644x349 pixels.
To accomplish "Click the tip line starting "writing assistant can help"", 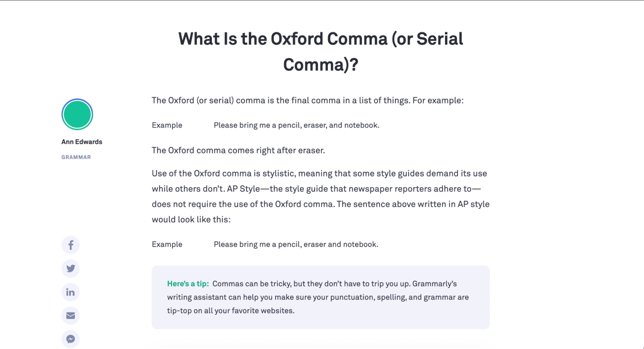I will click(x=318, y=297).
